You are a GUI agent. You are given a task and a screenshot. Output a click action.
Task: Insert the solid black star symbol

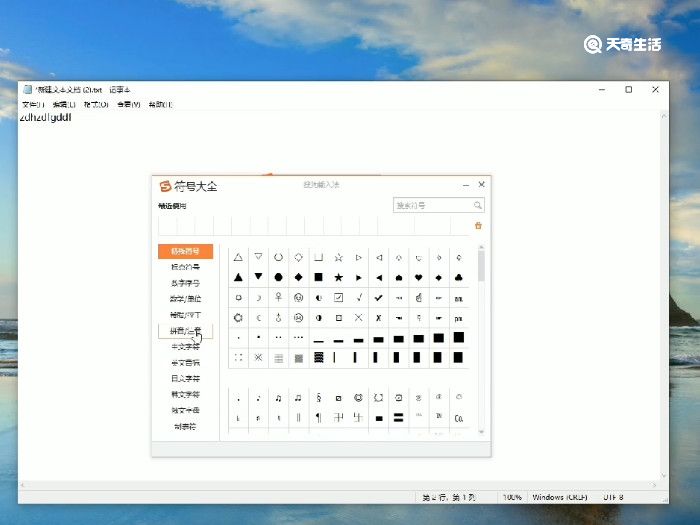[338, 278]
